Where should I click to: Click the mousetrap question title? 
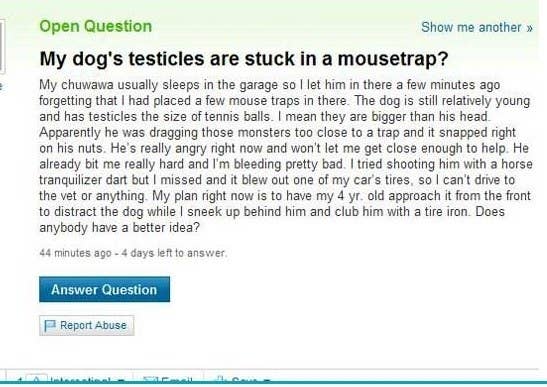243,59
